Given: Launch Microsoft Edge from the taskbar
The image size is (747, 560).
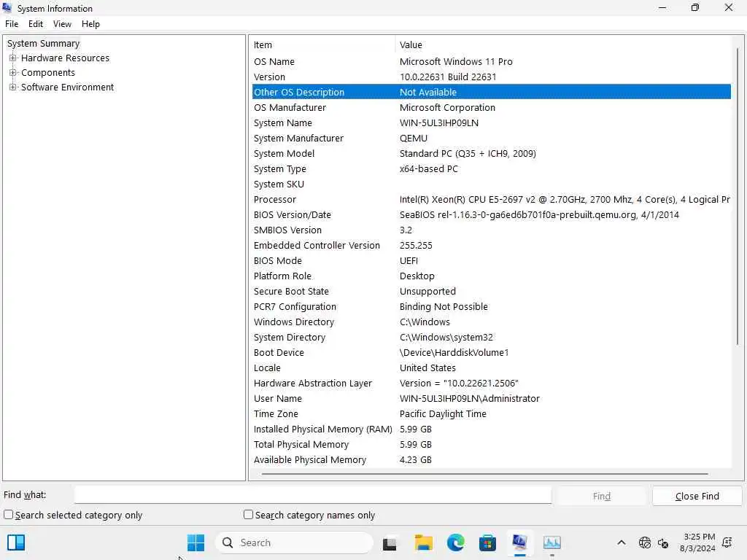Looking at the screenshot, I should 455,542.
